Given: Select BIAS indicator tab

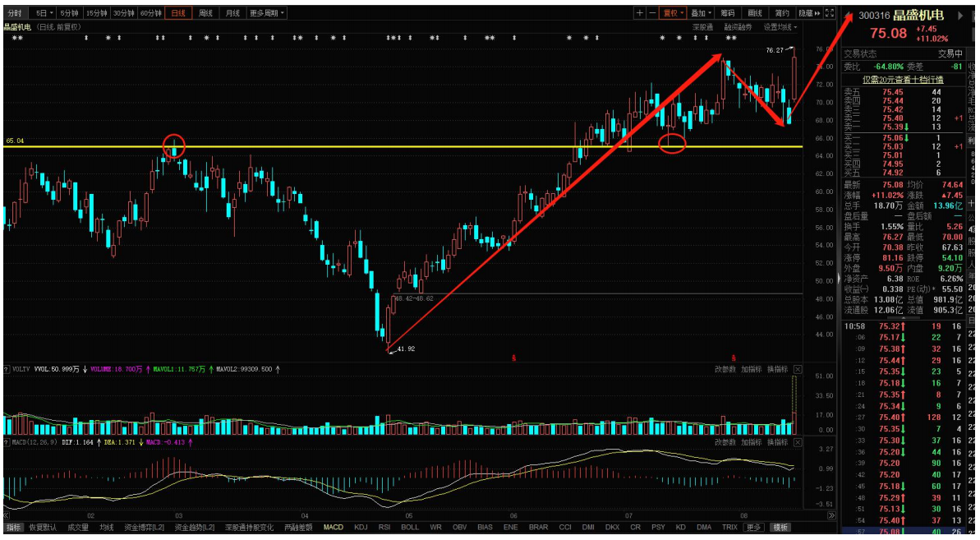Looking at the screenshot, I should click(485, 528).
